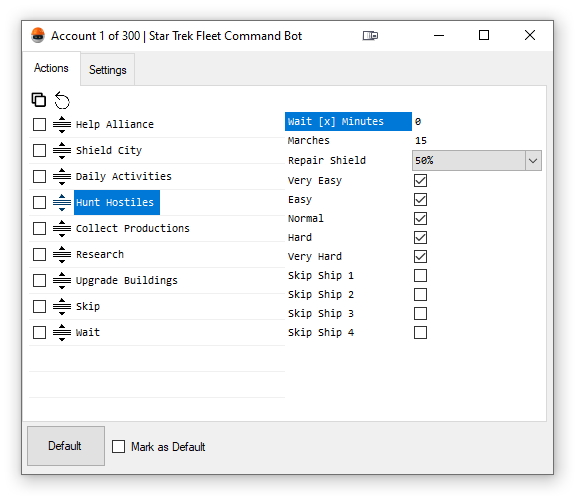Viewport: 577px width, 496px height.
Task: Click the Wait [x] Minutes value field
Action: tap(478, 121)
